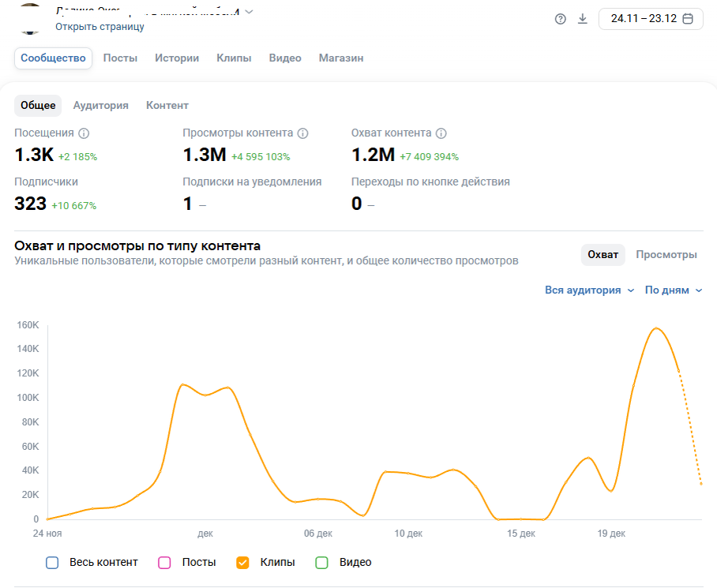Open the Открыть страницу link

pos(99,27)
